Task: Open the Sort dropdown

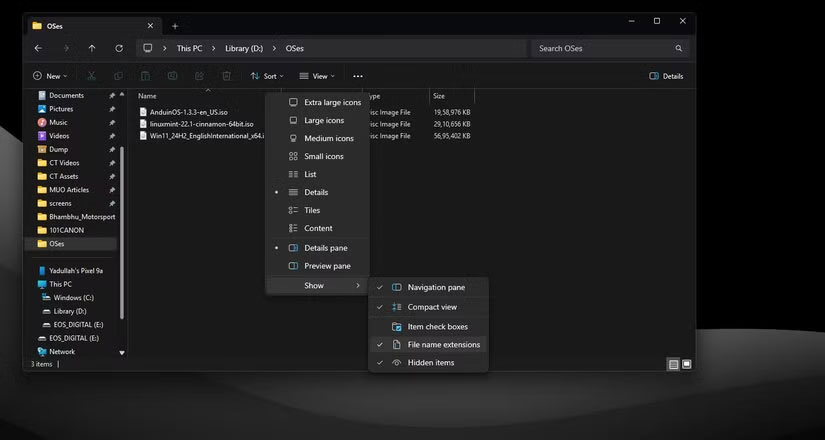Action: pyautogui.click(x=266, y=76)
